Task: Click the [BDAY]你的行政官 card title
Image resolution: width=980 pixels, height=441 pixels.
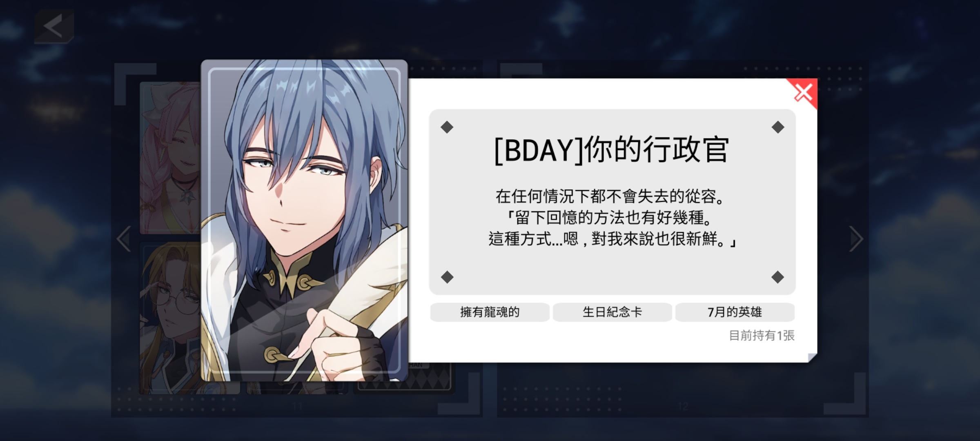Action: click(x=611, y=150)
